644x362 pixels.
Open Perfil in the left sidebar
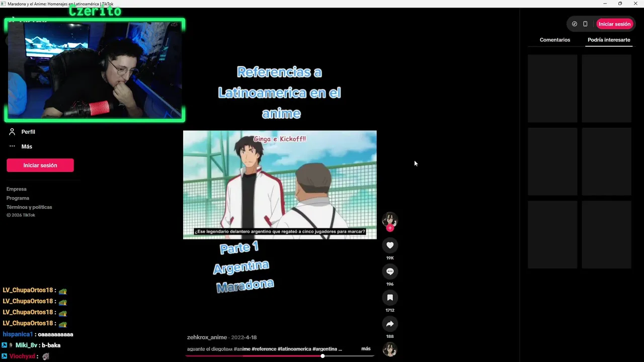point(28,132)
